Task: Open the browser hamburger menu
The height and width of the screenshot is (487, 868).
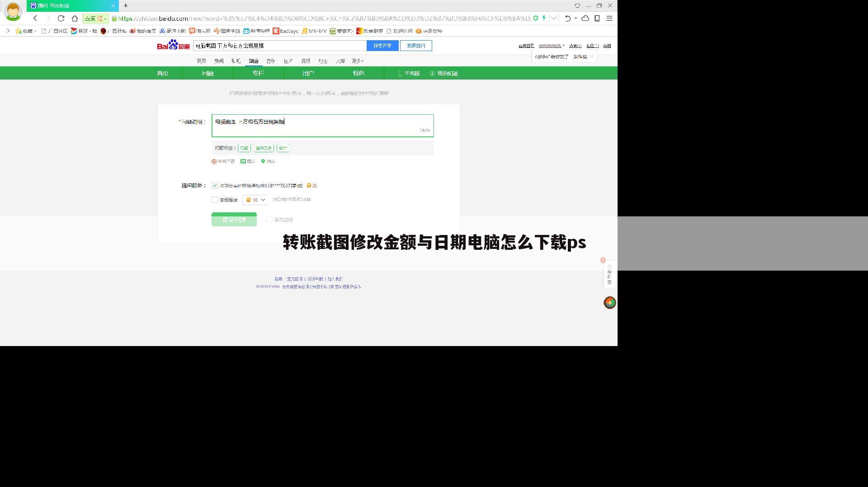Action: pyautogui.click(x=609, y=19)
